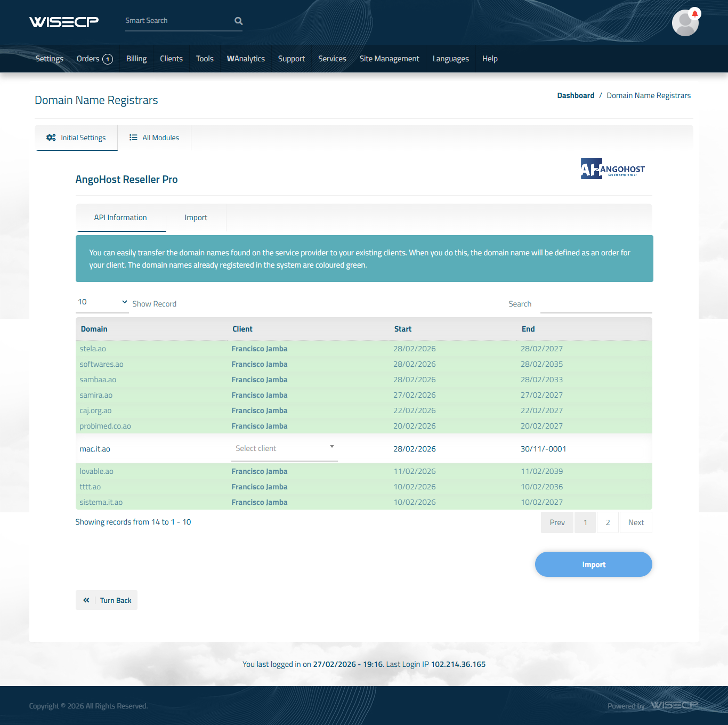The width and height of the screenshot is (728, 725).
Task: Click the Dashboard breadcrumb link
Action: coord(576,95)
